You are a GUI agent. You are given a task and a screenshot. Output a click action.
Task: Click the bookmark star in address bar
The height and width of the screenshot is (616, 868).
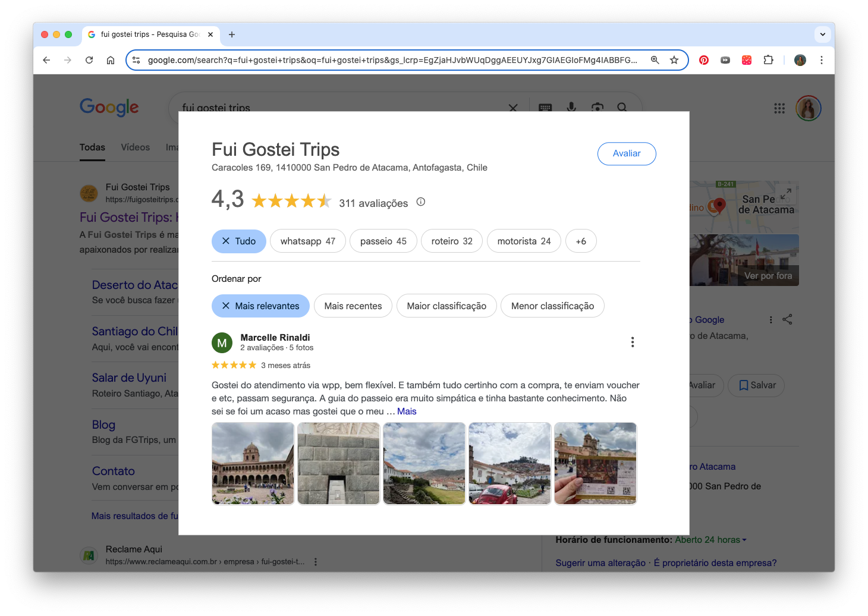674,60
